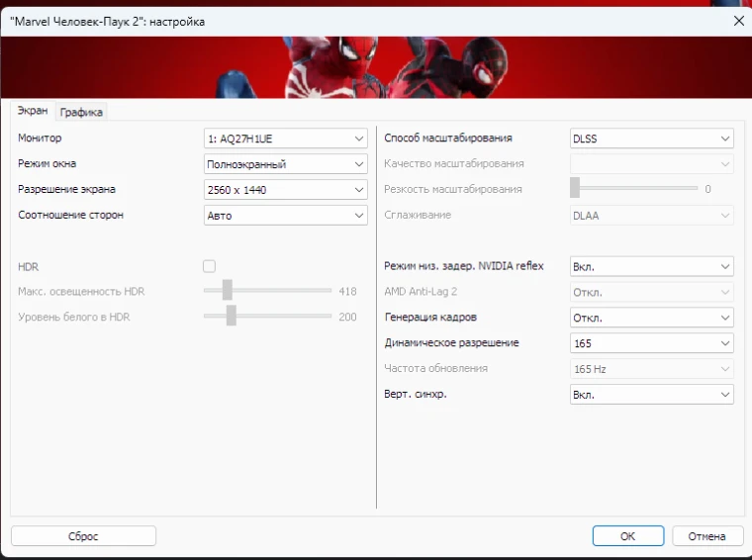The height and width of the screenshot is (560, 752).
Task: Open the Монитор dropdown showing AQ27H1UE
Action: [285, 139]
